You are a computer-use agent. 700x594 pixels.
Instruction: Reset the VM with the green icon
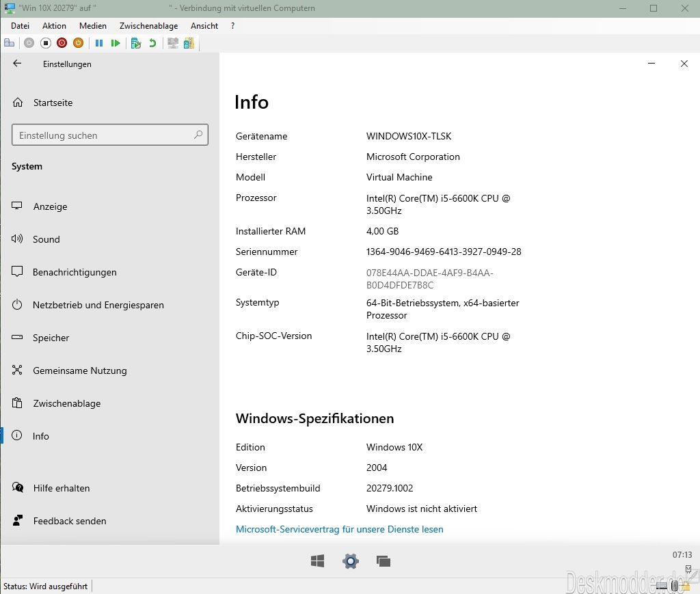116,43
